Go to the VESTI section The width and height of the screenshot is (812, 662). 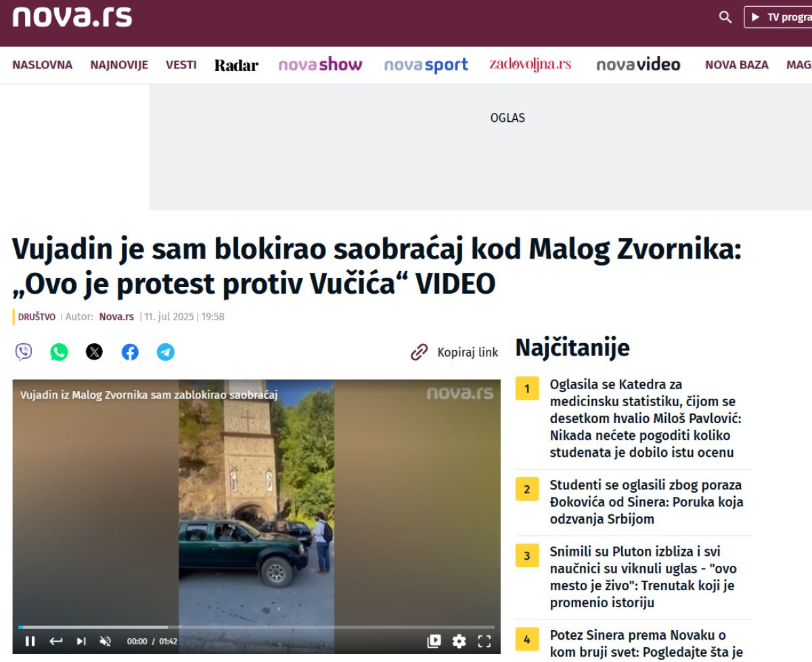[181, 65]
